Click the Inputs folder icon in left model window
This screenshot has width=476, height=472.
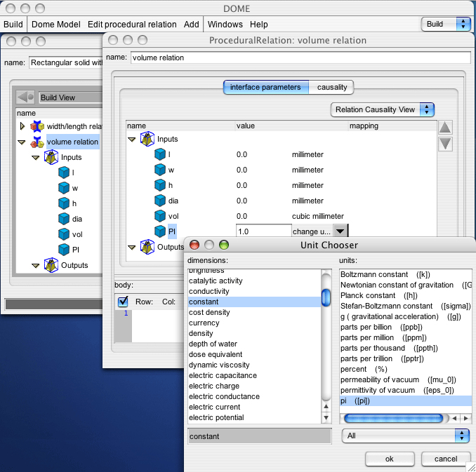coord(51,157)
